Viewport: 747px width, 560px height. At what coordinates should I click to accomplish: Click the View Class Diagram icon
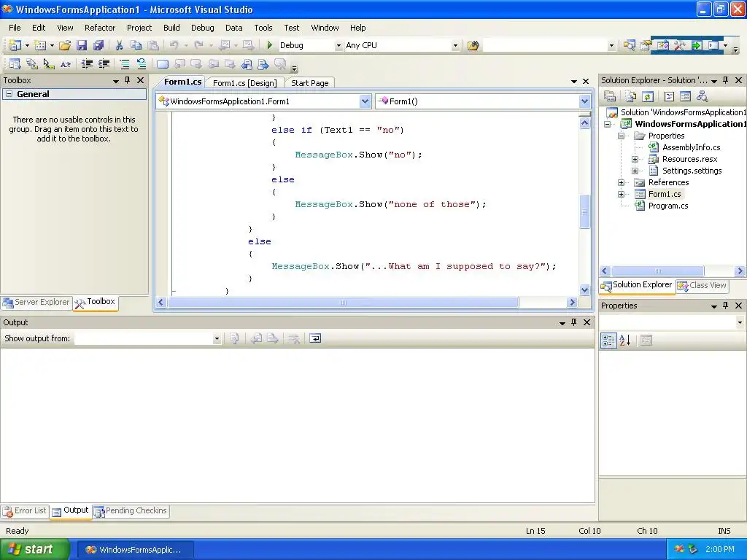702,97
